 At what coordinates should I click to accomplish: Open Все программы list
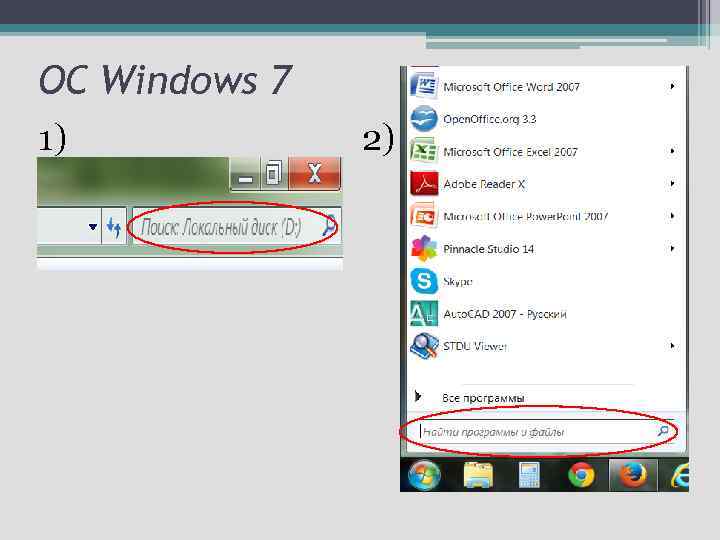pyautogui.click(x=483, y=398)
